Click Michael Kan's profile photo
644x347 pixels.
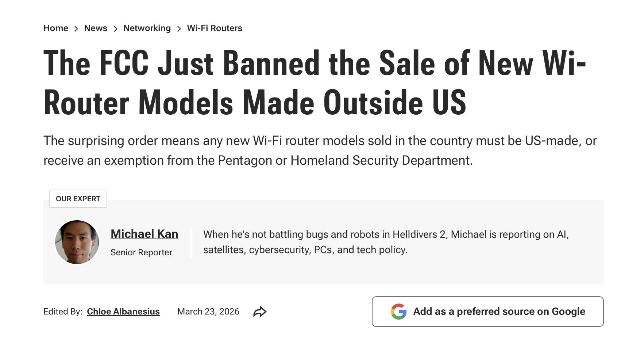77,241
